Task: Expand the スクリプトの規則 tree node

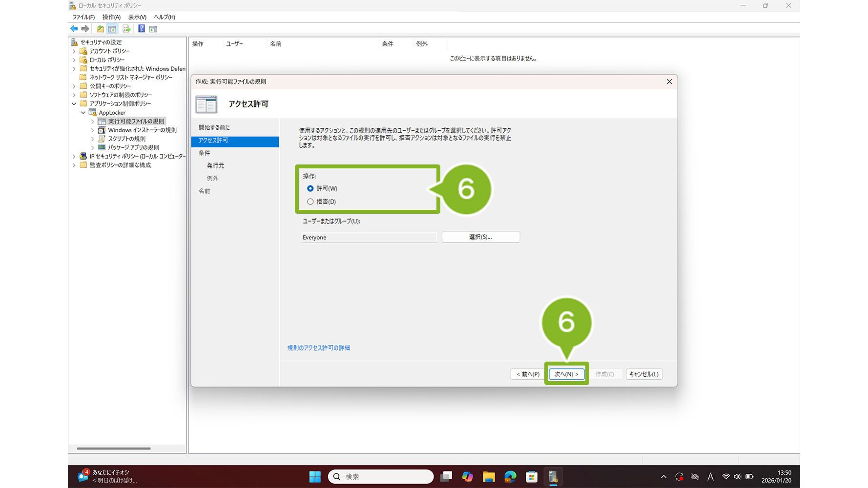Action: pyautogui.click(x=92, y=139)
